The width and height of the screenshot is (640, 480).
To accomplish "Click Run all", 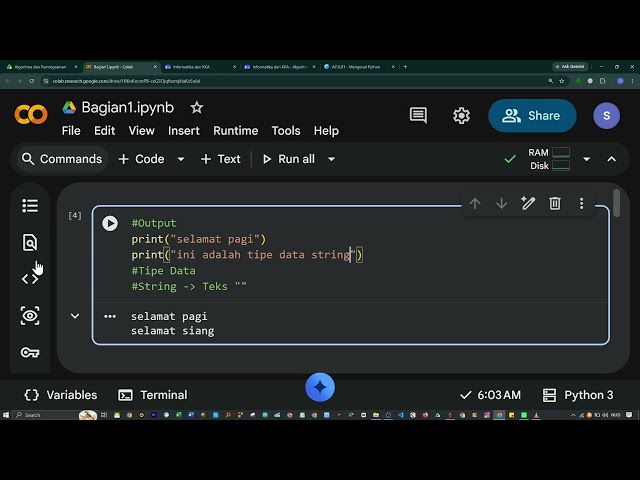I will point(289,159).
